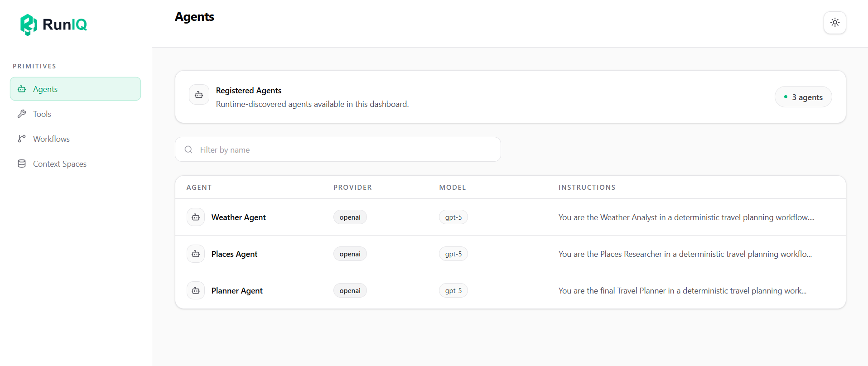
Task: Click the openai badge in Places Agent row
Action: tap(350, 254)
